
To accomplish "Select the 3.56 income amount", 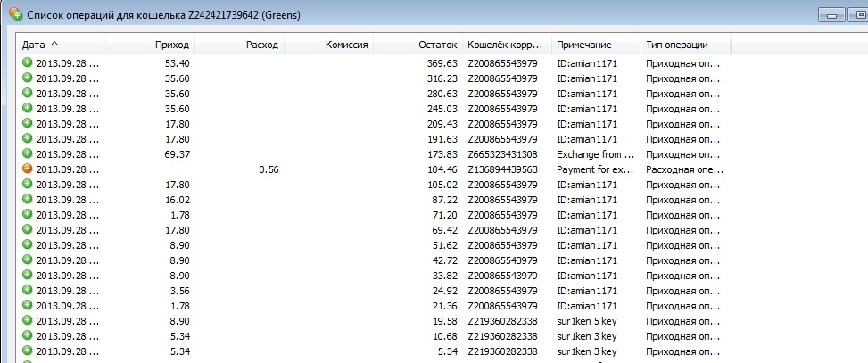I will [179, 291].
